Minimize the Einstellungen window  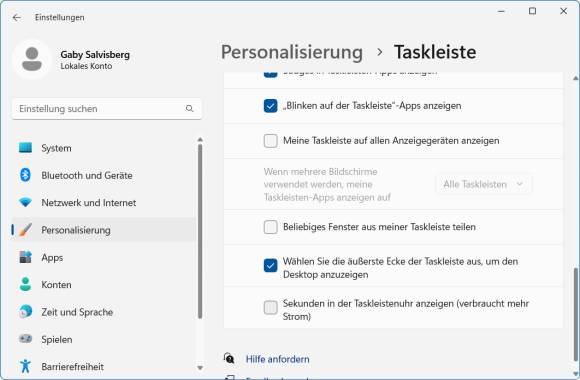501,11
